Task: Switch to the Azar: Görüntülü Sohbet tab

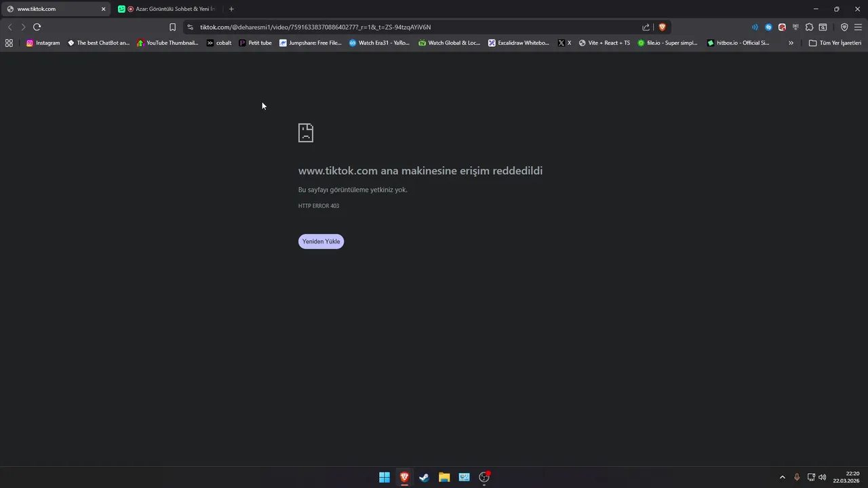Action: click(x=167, y=9)
